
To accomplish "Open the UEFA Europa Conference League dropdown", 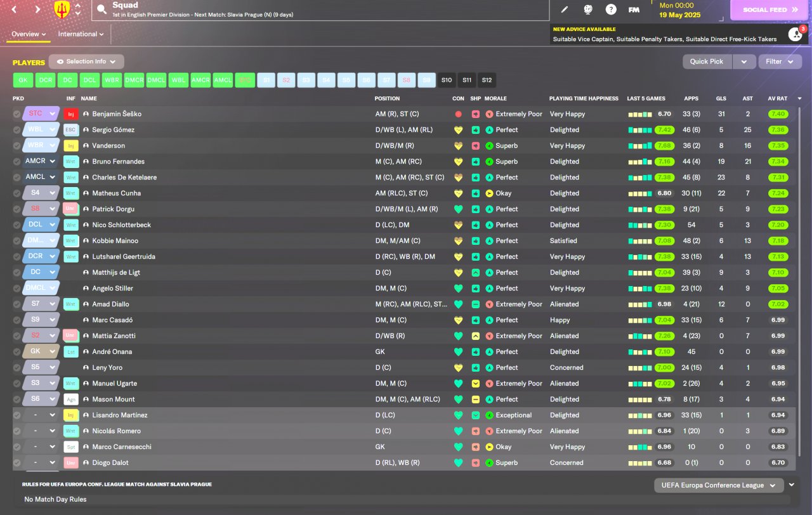I will coord(719,485).
